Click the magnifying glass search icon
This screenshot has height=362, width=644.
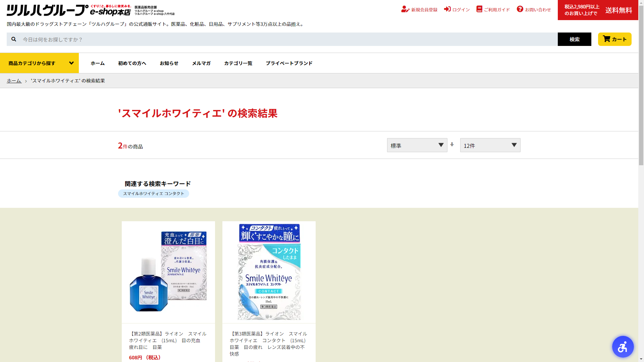[14, 39]
